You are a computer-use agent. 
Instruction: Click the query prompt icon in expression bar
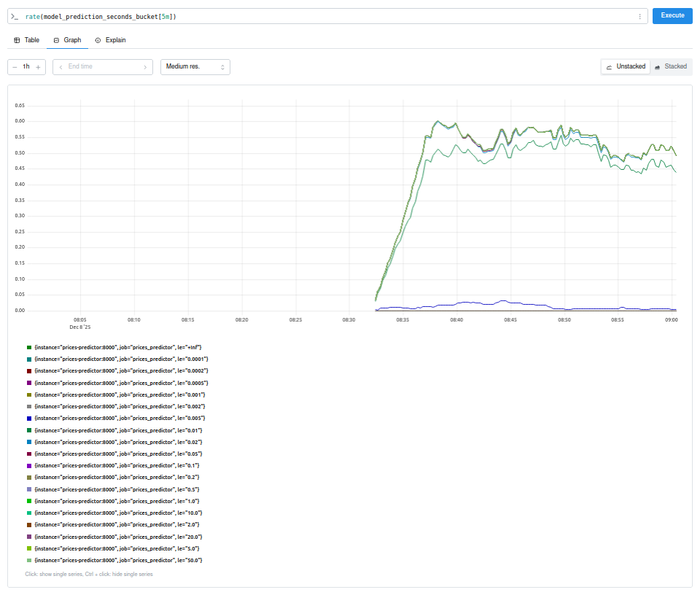coord(15,16)
